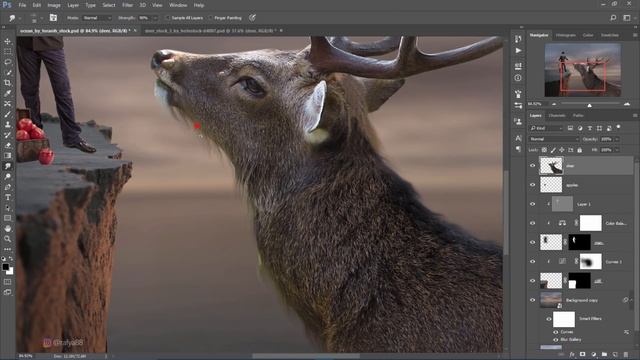640x360 pixels.
Task: Toggle visibility of Curves 1 layer
Action: 532,262
